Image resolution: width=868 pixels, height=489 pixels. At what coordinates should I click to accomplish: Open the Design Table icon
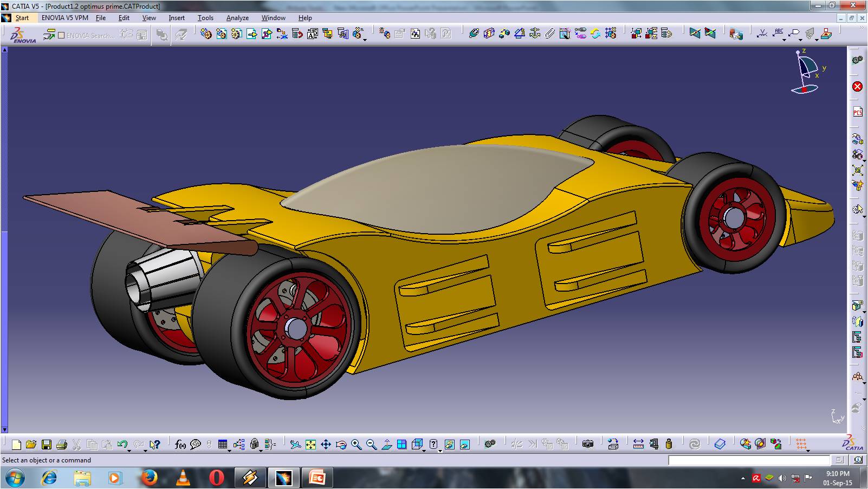(222, 445)
